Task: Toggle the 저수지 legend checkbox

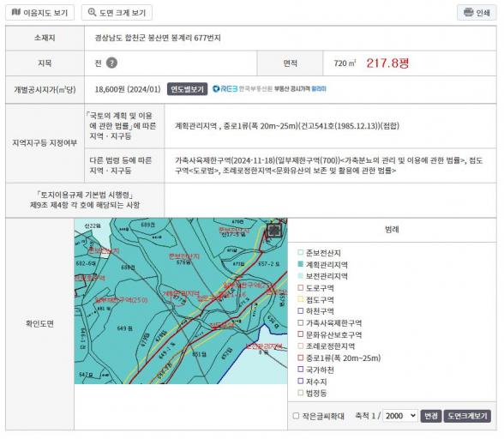Action: tap(301, 381)
